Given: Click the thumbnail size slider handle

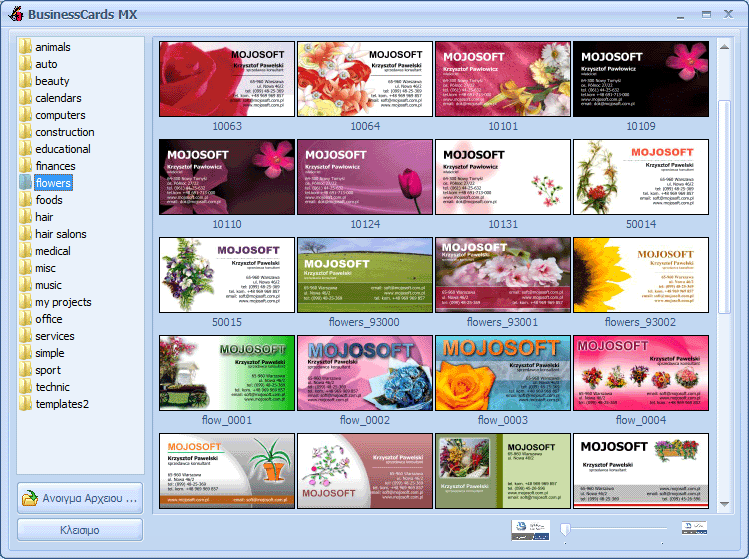Looking at the screenshot, I should coord(566,529).
